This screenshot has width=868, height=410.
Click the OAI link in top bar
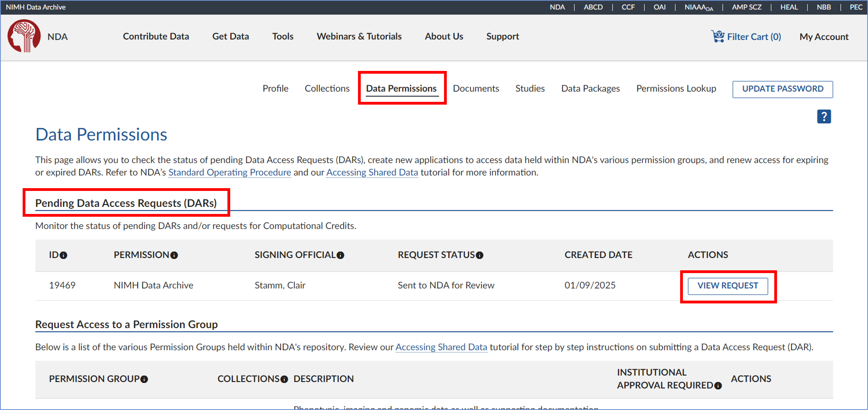659,7
